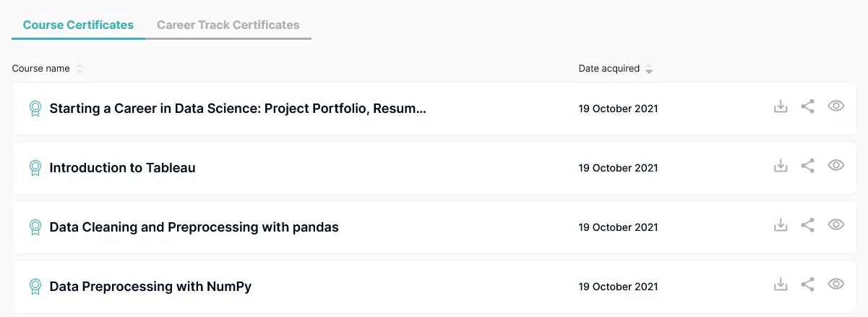Download the Introduction to Tableau certificate
Image resolution: width=868 pixels, height=317 pixels.
point(781,166)
